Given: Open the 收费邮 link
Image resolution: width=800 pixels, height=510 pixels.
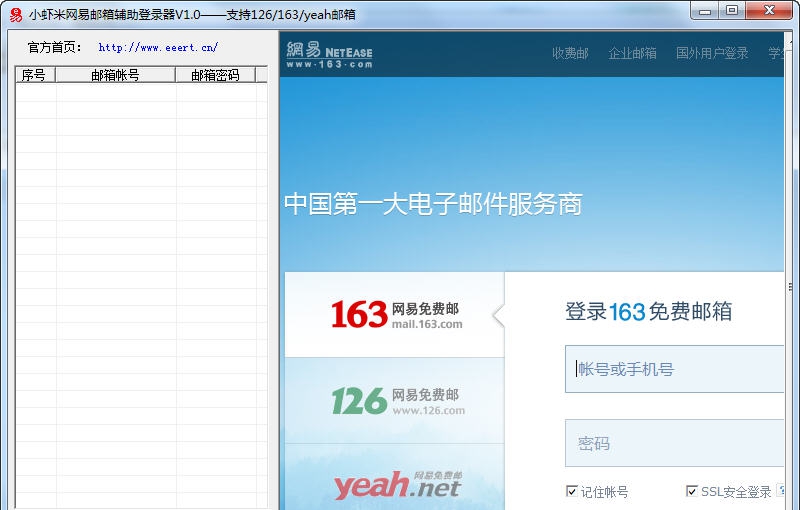Looking at the screenshot, I should (570, 53).
